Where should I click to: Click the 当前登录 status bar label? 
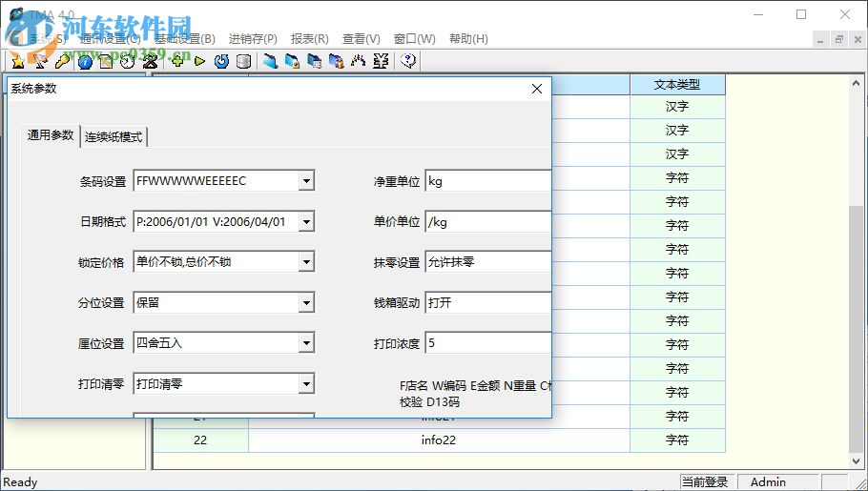point(705,482)
